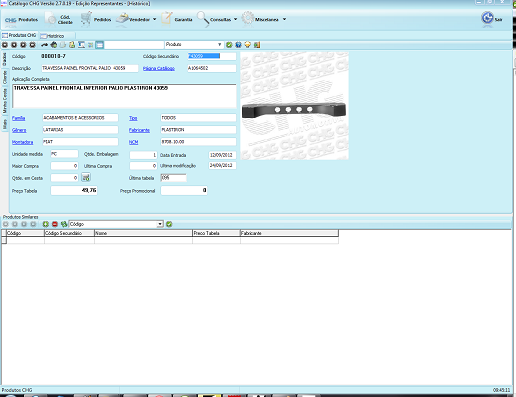The image size is (516, 397).
Task: Click the green confirm search icon
Action: pyautogui.click(x=229, y=45)
